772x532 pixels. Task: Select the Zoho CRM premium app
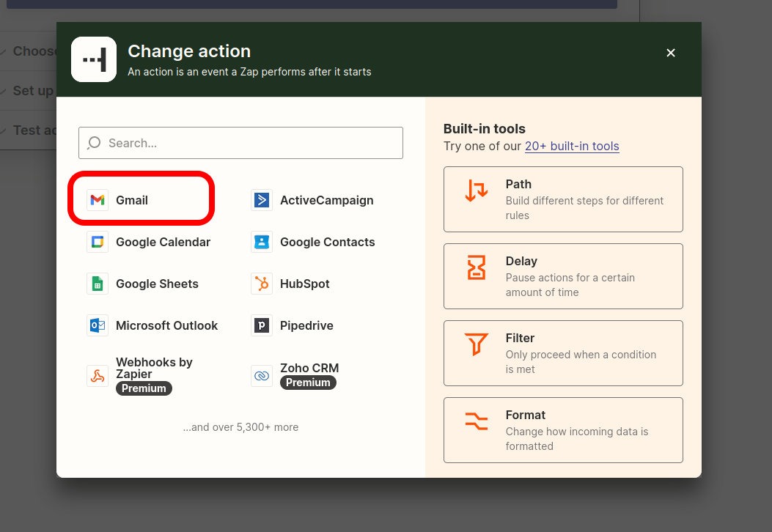tap(308, 368)
